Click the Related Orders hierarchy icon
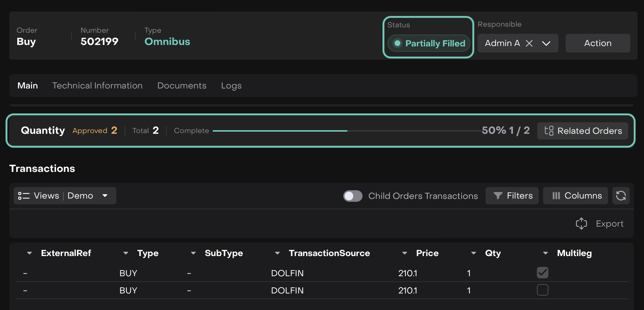This screenshot has width=644, height=310. click(549, 131)
